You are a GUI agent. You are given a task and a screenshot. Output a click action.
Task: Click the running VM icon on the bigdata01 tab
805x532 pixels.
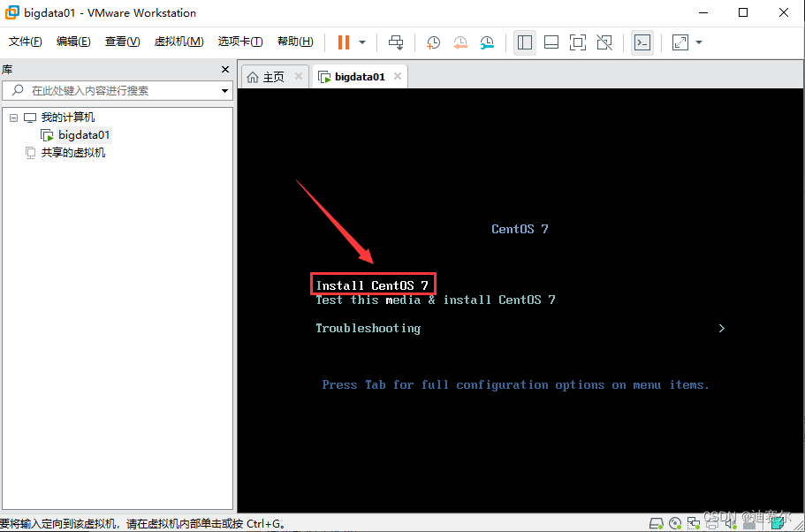pyautogui.click(x=324, y=77)
